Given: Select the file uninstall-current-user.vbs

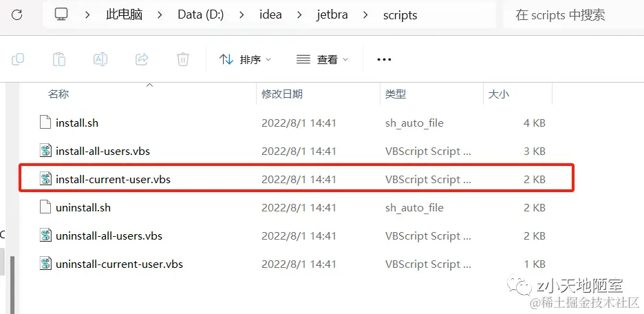Looking at the screenshot, I should [x=119, y=264].
